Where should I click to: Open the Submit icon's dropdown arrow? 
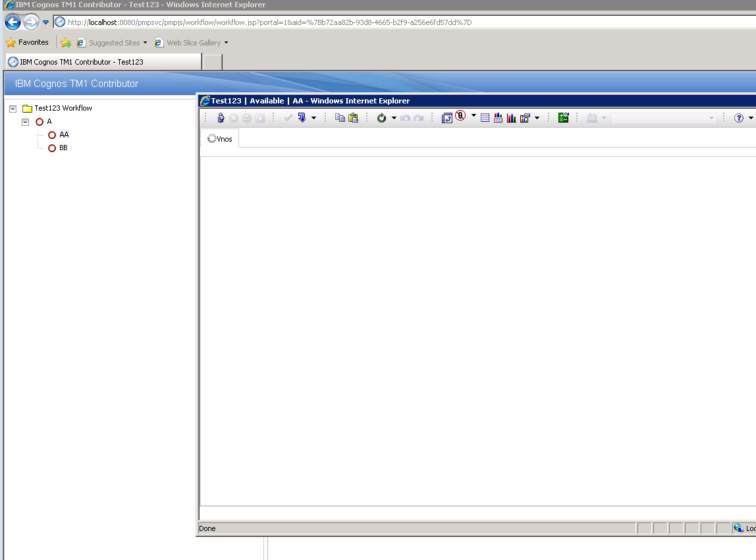coord(313,118)
